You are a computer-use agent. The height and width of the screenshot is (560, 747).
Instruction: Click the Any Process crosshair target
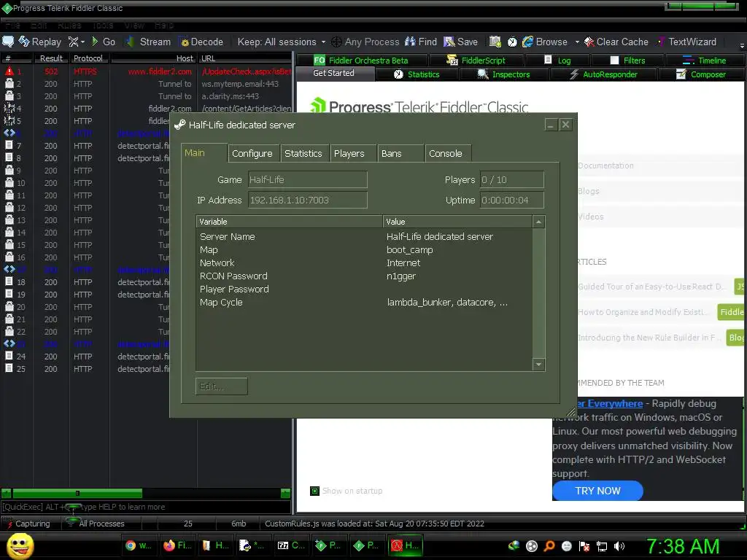[x=365, y=42]
